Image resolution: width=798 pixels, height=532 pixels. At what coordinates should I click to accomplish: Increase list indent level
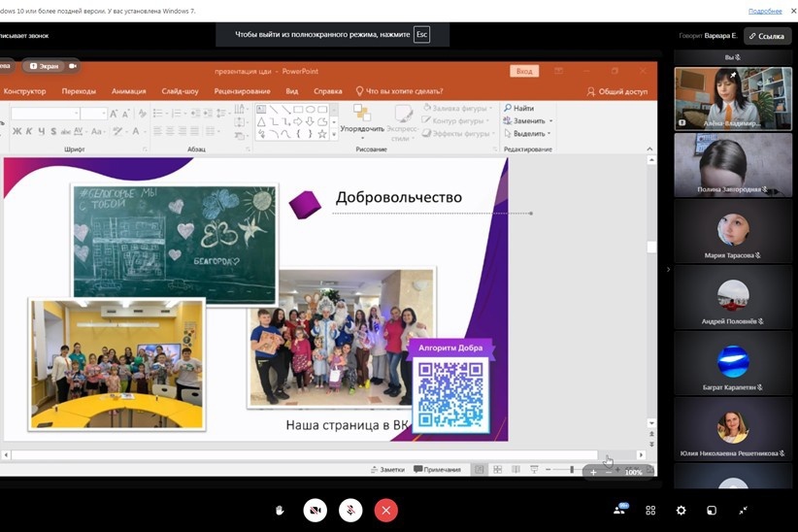[208, 113]
